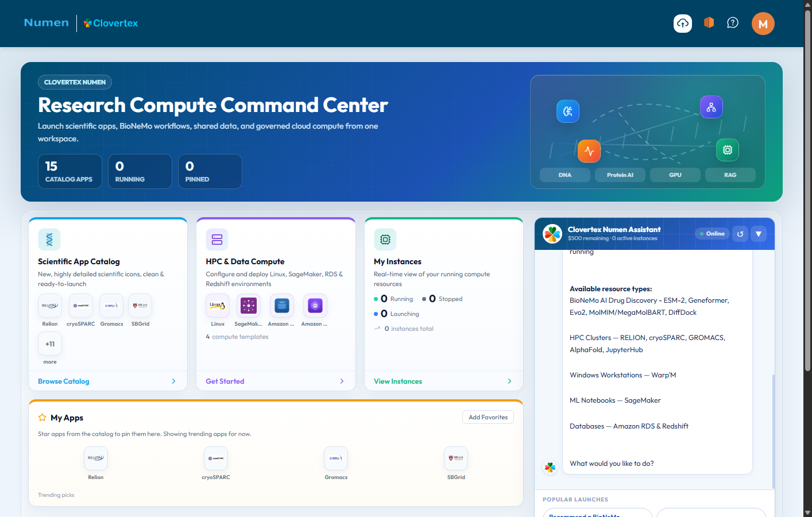
Task: Click the DNA helix Scientific App Catalog icon
Action: coord(49,240)
